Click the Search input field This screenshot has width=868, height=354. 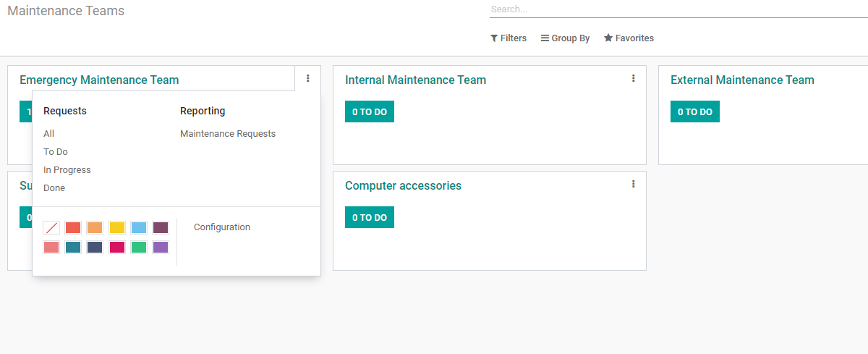pos(678,9)
